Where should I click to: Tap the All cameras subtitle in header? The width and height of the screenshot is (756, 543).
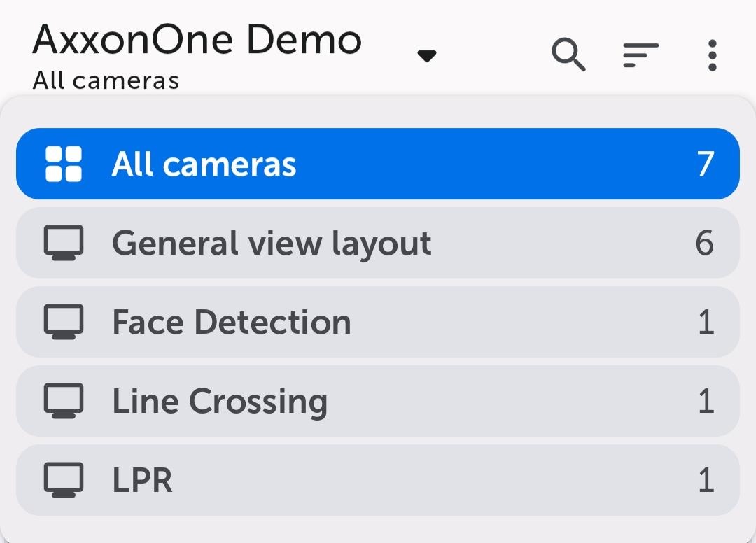[106, 80]
